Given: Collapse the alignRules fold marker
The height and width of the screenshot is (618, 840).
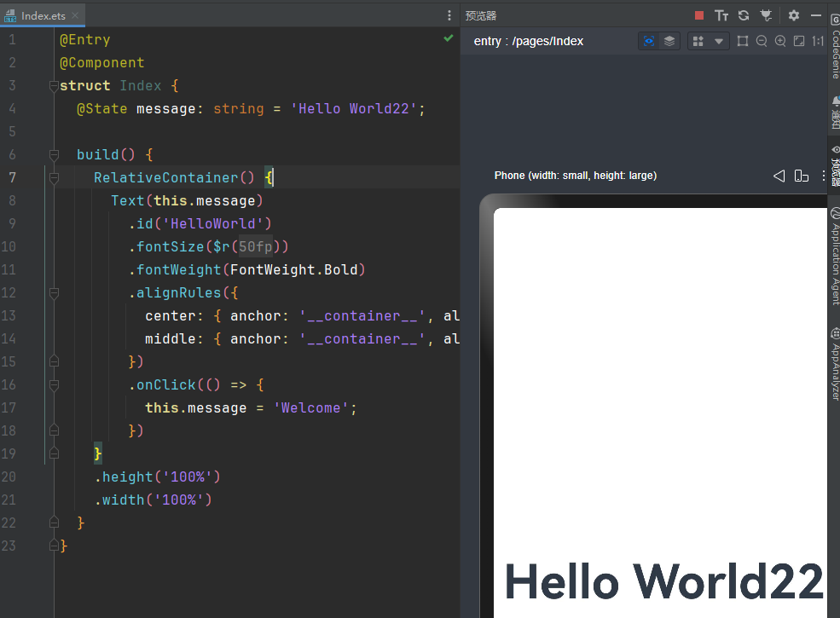Looking at the screenshot, I should [x=54, y=293].
